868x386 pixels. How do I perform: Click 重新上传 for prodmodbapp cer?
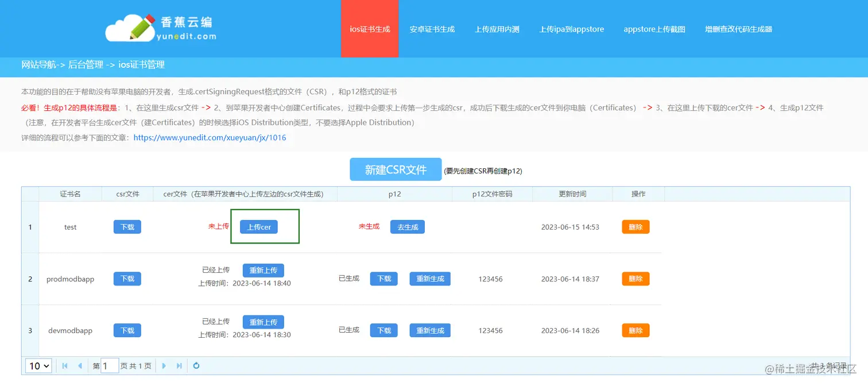263,270
